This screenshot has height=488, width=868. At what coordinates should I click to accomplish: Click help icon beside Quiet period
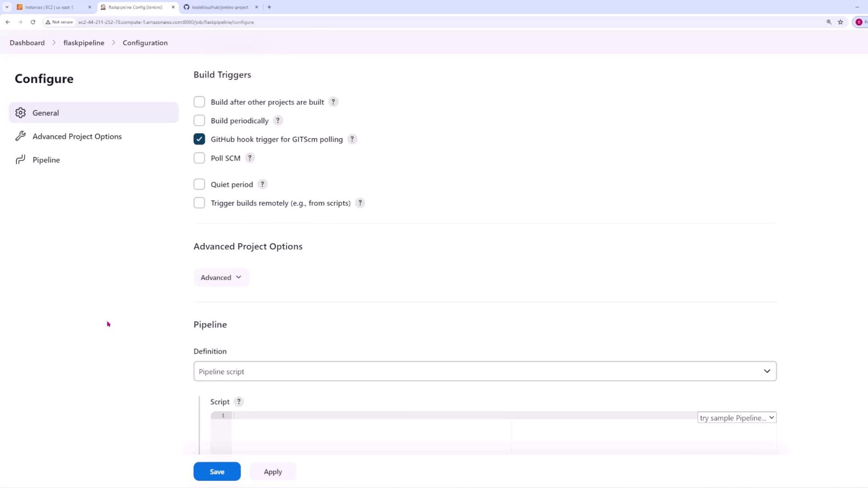[x=262, y=184]
